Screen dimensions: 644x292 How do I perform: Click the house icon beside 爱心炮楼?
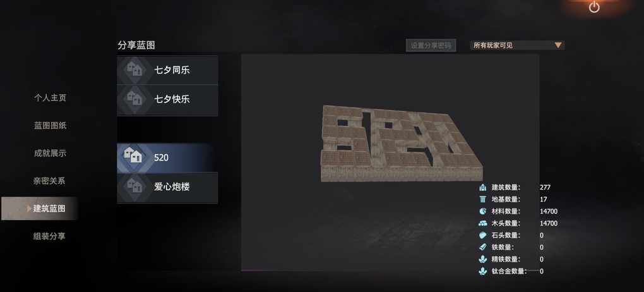tap(134, 186)
